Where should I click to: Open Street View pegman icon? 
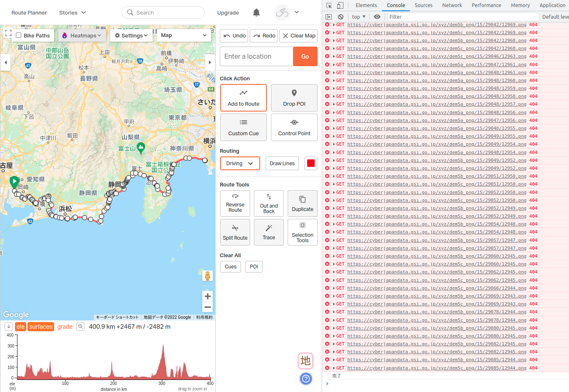207,276
